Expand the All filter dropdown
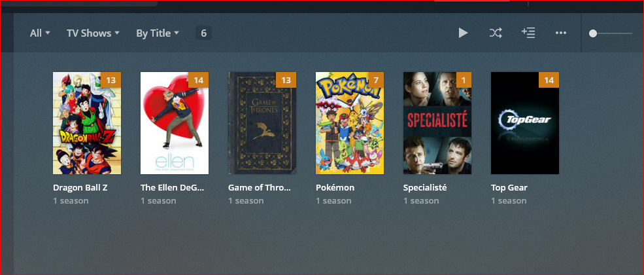This screenshot has width=644, height=275. (40, 33)
